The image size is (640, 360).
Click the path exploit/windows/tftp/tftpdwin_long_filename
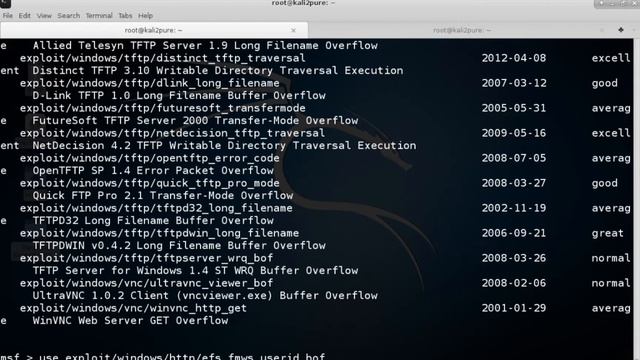[159, 233]
